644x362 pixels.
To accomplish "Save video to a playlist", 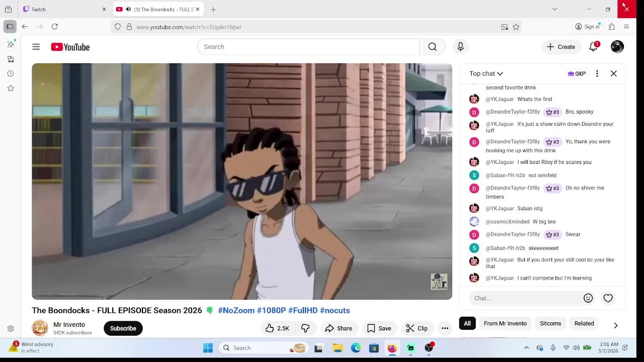I will (x=379, y=328).
